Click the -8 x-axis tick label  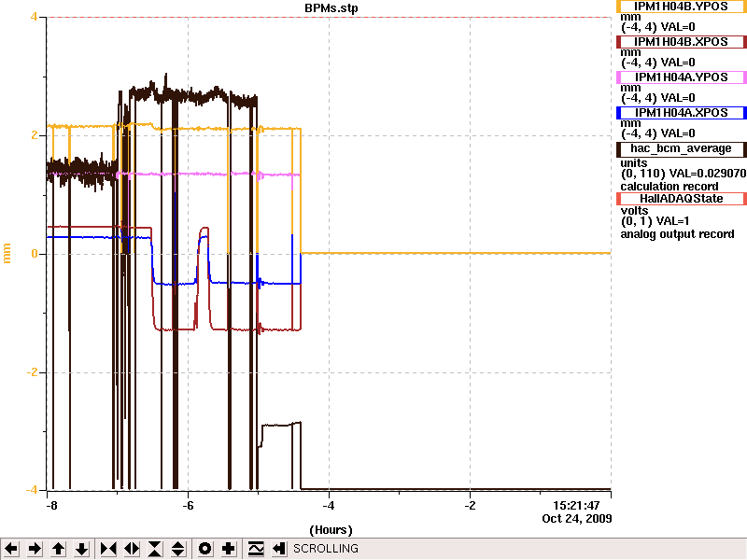51,506
